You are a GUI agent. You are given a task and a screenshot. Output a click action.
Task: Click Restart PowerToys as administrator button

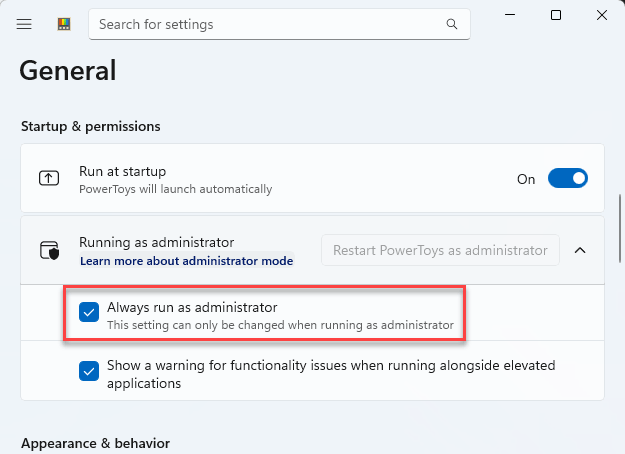click(440, 250)
